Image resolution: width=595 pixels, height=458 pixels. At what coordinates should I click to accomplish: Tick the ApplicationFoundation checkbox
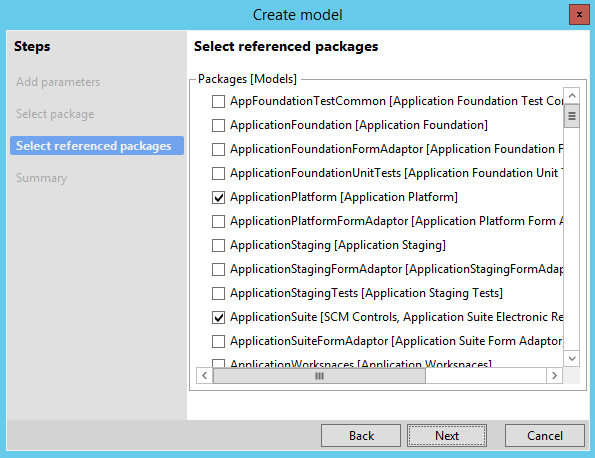pos(218,125)
